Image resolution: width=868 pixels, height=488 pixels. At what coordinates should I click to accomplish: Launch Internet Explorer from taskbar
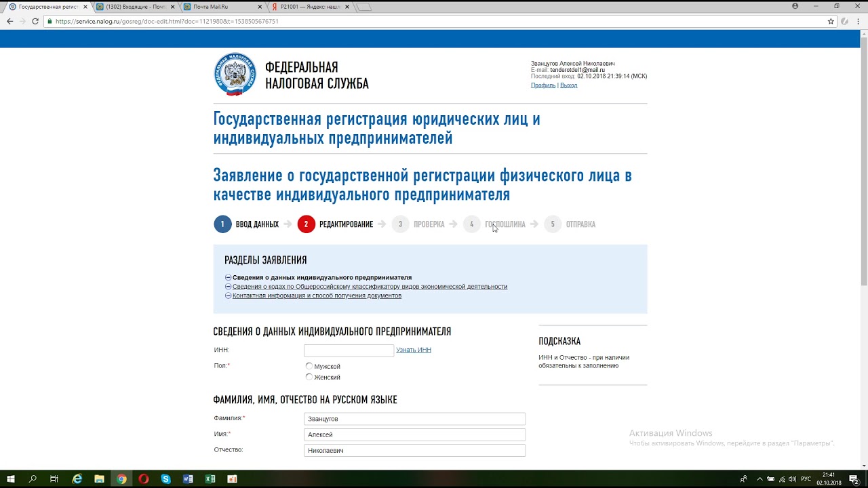(x=77, y=479)
